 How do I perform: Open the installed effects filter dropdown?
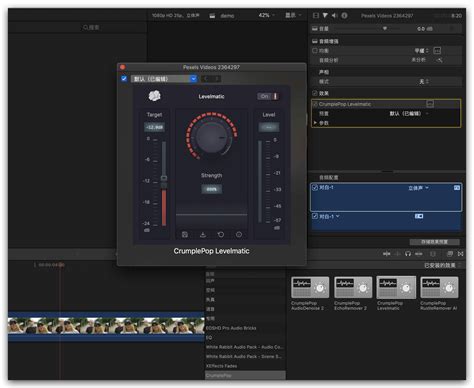pos(442,265)
